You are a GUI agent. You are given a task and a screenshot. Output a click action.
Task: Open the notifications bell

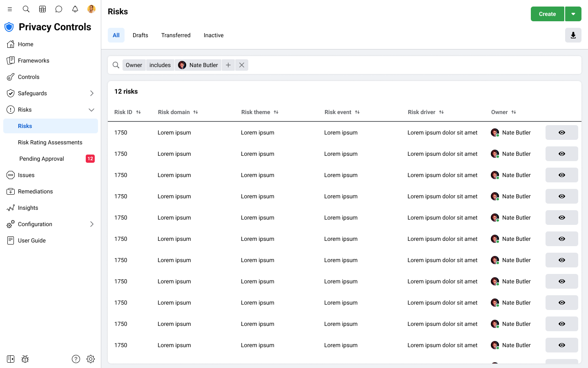(x=75, y=9)
